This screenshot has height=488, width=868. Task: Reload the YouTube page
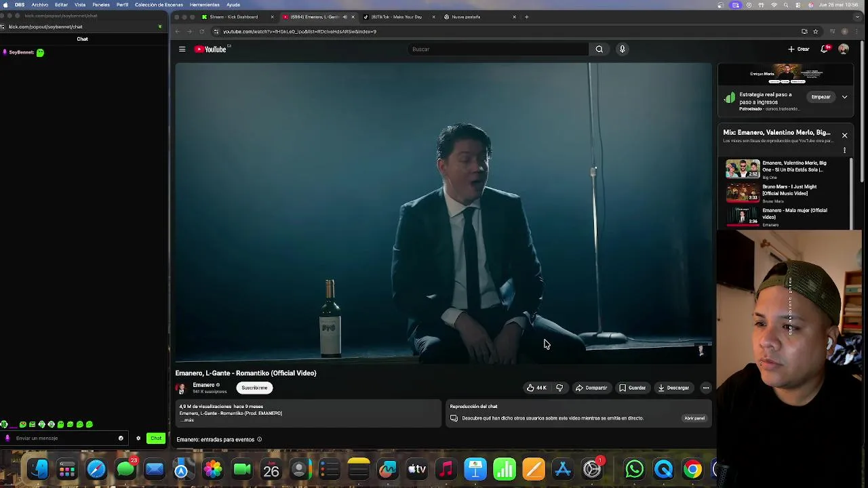coord(201,31)
